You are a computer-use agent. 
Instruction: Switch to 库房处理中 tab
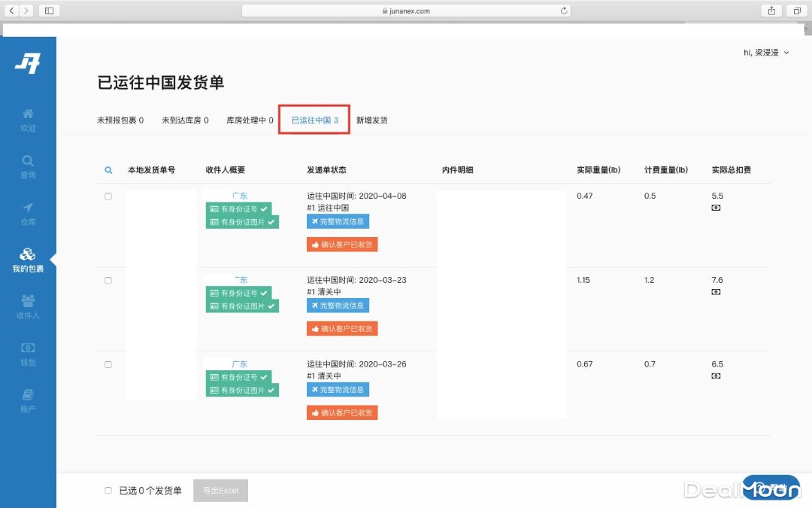[250, 120]
